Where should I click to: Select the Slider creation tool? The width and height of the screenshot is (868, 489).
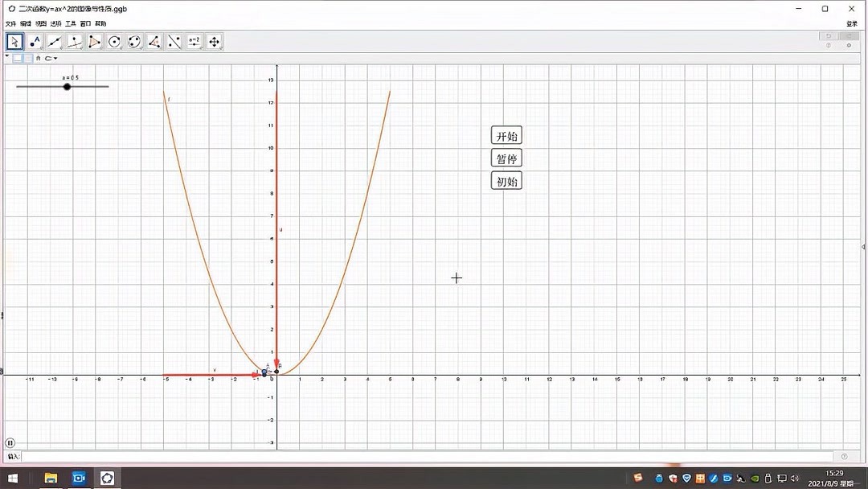tap(195, 41)
